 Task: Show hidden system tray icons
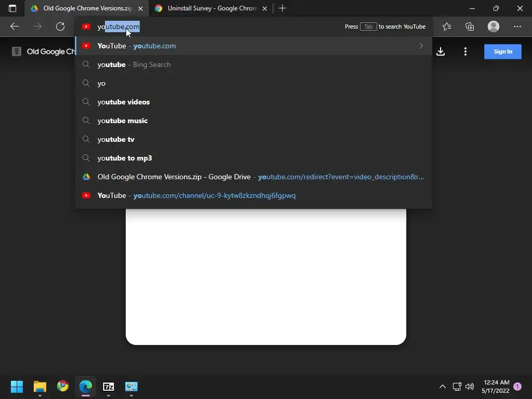443,387
